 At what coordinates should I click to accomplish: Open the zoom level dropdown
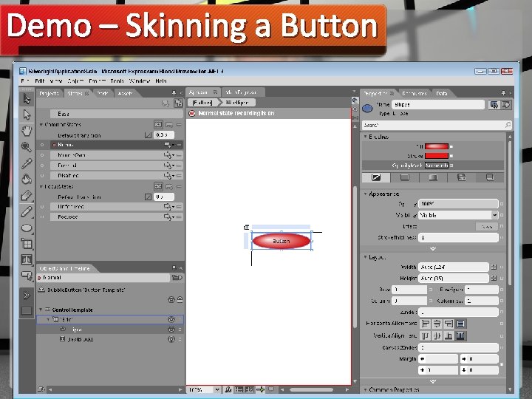coord(216,389)
